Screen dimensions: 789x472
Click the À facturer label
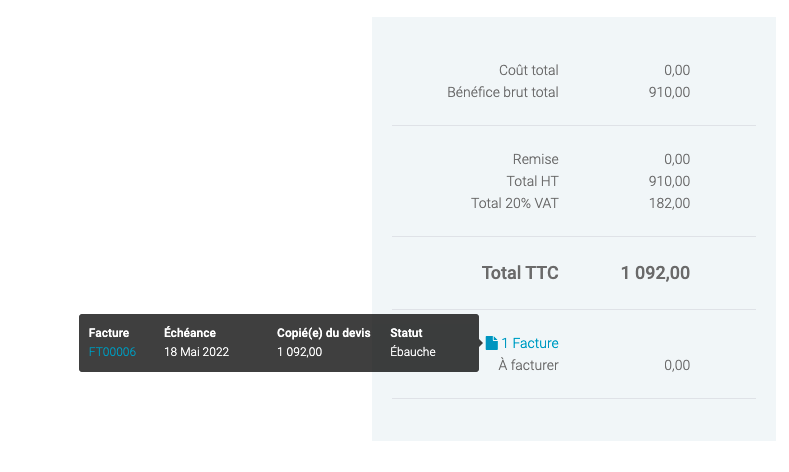(x=528, y=365)
